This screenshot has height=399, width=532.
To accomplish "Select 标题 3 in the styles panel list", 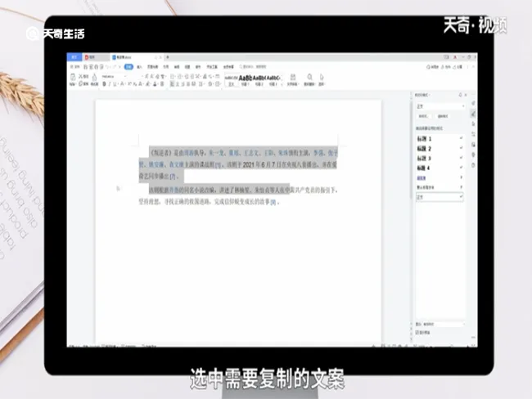I will point(440,159).
